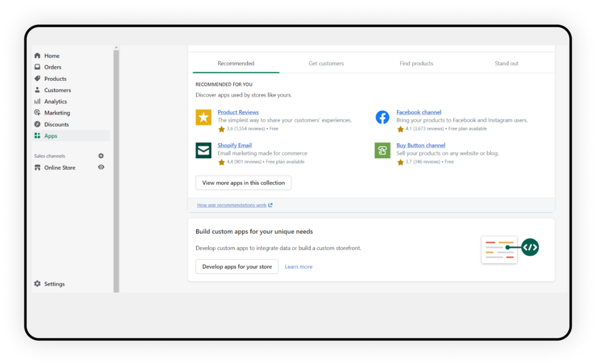Click "Sell your products on any website" description
The height and width of the screenshot is (364, 596).
click(x=448, y=153)
